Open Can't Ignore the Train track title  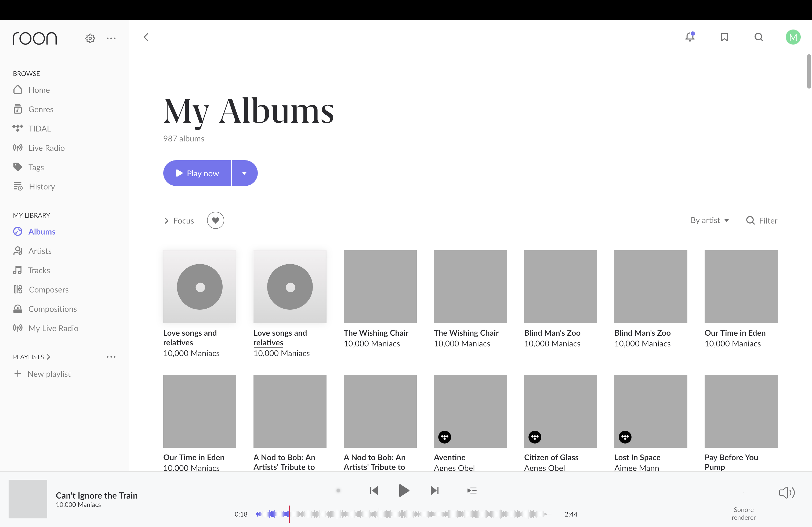[97, 495]
